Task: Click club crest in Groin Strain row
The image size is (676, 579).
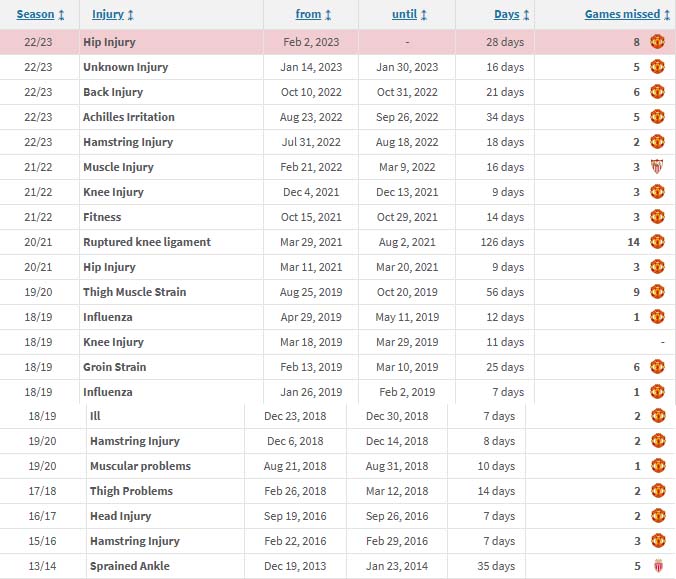Action: point(657,367)
